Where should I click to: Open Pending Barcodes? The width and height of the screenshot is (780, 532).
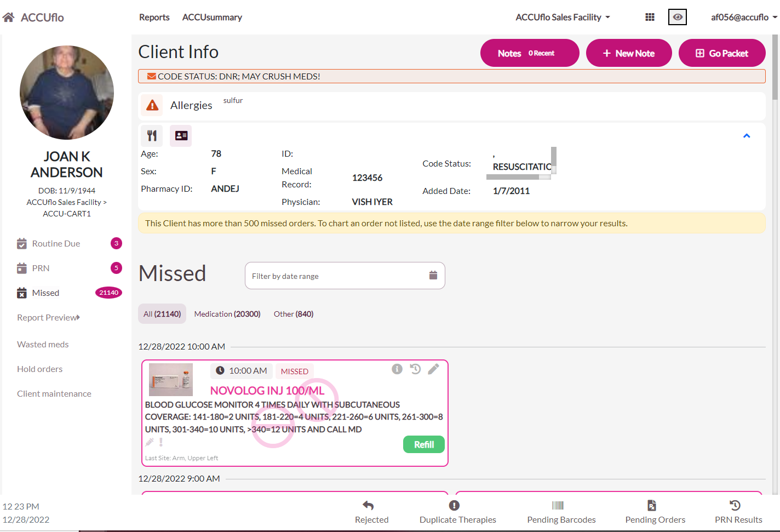561,512
